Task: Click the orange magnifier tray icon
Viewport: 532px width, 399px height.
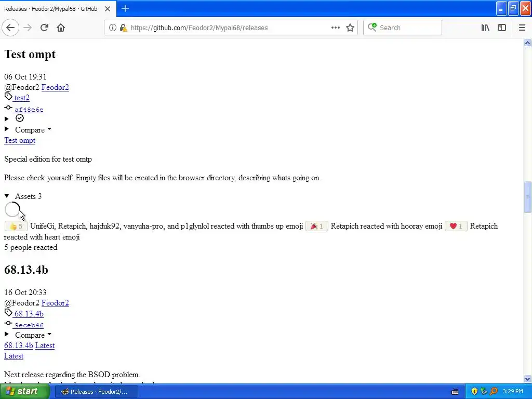Action: [494, 392]
